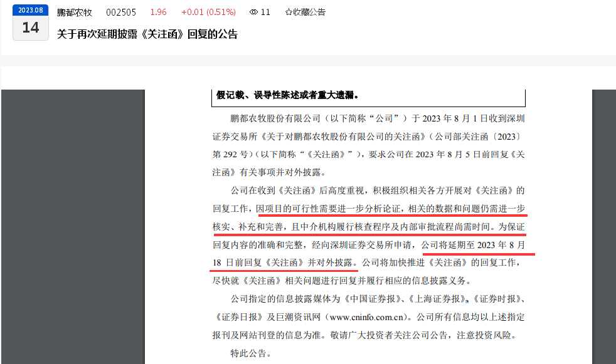Open the 鹏都农牧 stock name link
This screenshot has width=616, height=364.
click(74, 12)
